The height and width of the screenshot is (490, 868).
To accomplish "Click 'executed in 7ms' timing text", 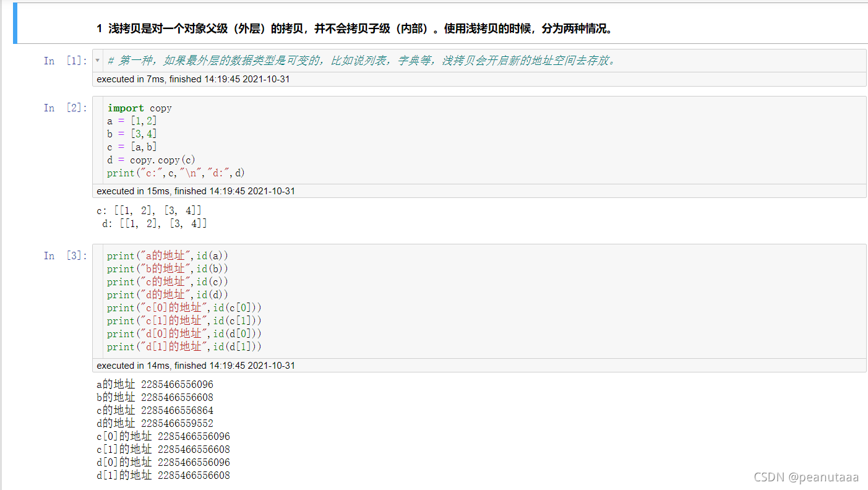I will 193,79.
